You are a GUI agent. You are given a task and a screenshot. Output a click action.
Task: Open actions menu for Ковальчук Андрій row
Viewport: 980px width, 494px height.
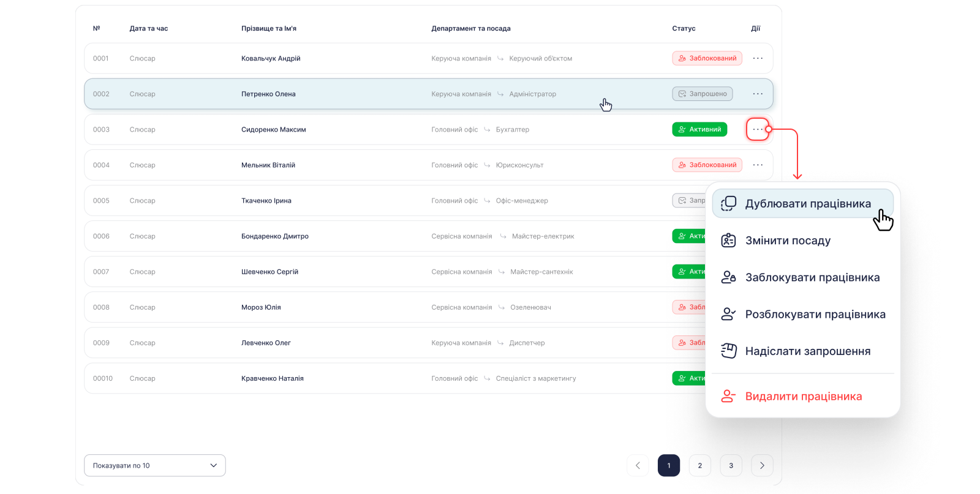point(758,58)
